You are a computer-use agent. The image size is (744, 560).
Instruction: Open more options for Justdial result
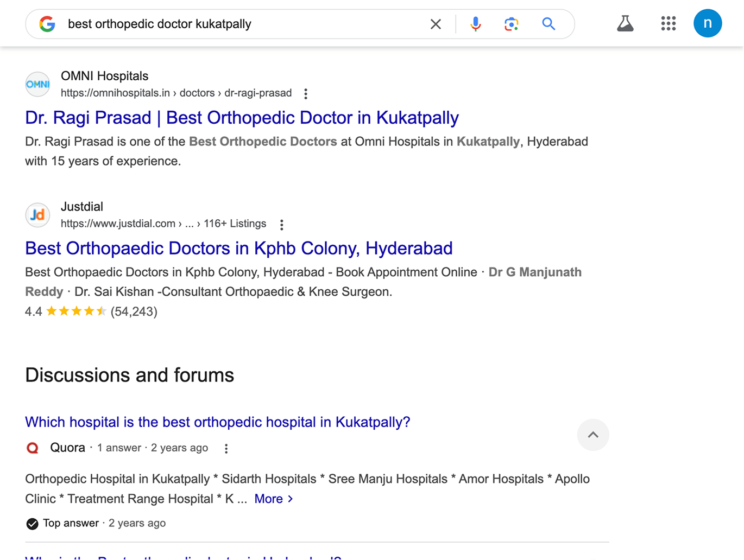[281, 225]
